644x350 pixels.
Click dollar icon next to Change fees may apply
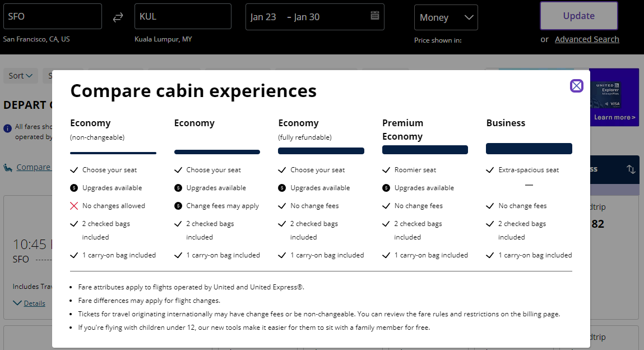(178, 206)
